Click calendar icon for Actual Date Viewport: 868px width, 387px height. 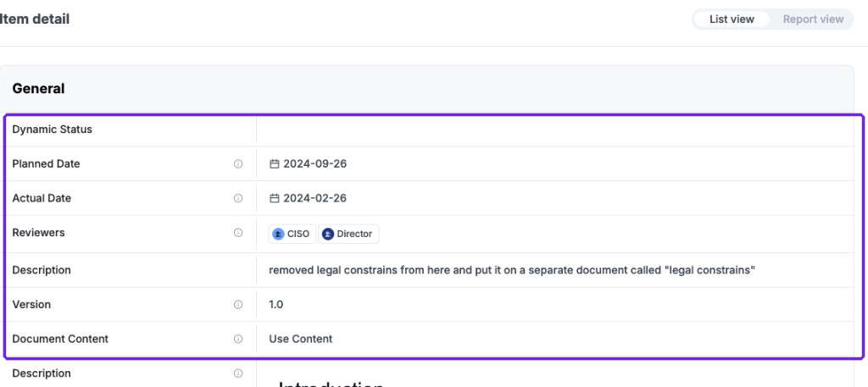pos(274,198)
